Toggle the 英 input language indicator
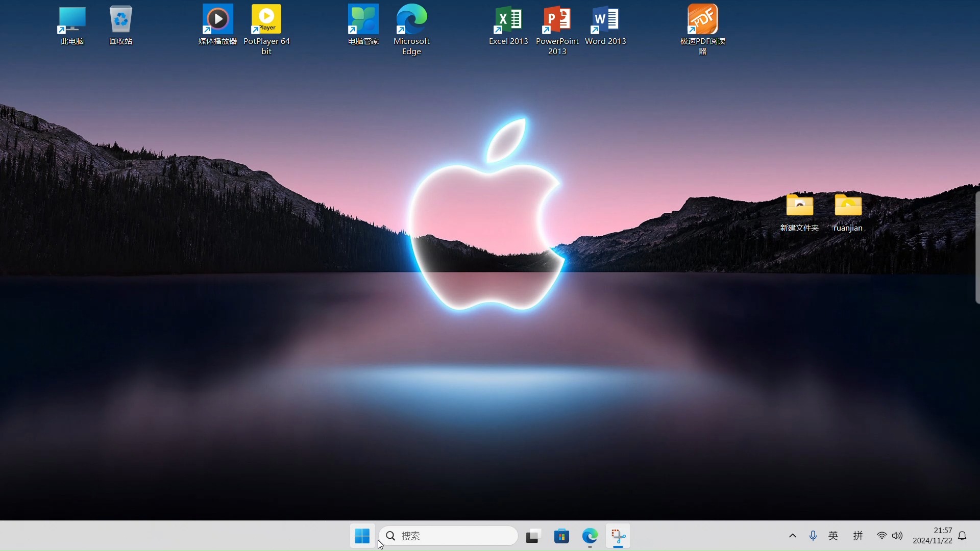This screenshot has width=980, height=551. pos(834,536)
